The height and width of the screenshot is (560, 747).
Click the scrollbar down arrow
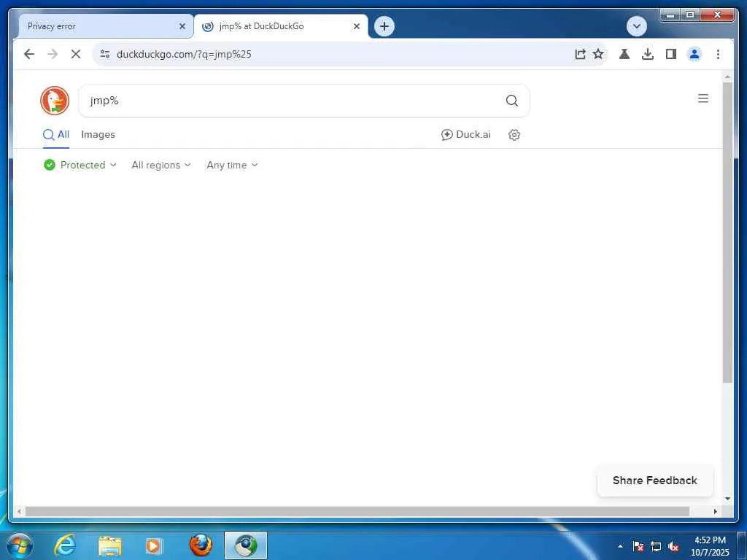(x=727, y=499)
